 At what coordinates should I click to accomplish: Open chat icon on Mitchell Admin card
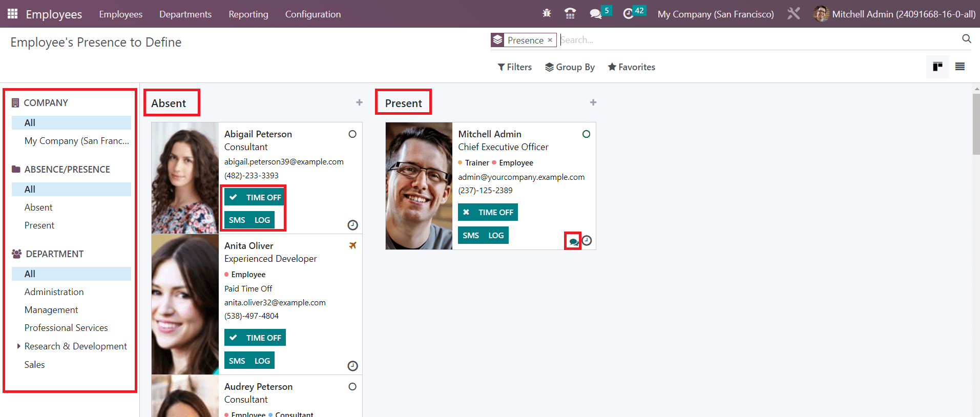point(573,241)
